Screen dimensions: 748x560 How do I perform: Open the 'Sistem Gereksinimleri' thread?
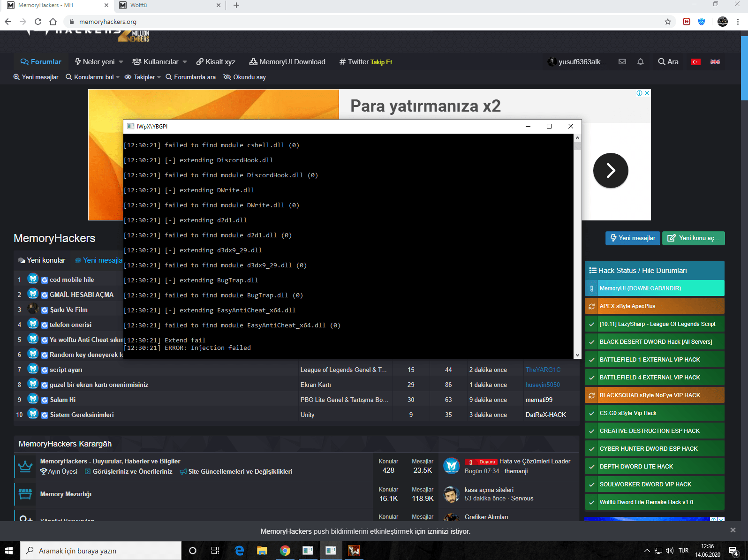coord(82,415)
